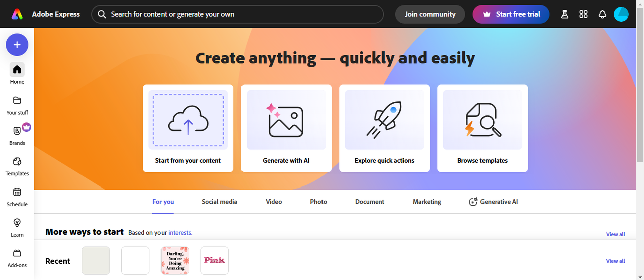Viewport: 644px width, 280px height.
Task: Click the premium crown badge on Brands
Action: pos(26,127)
